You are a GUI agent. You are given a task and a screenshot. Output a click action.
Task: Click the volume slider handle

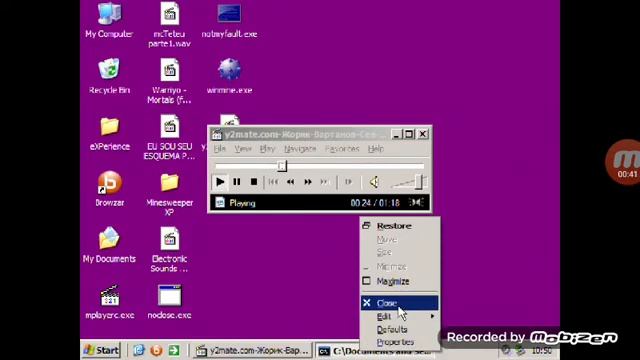point(418,182)
